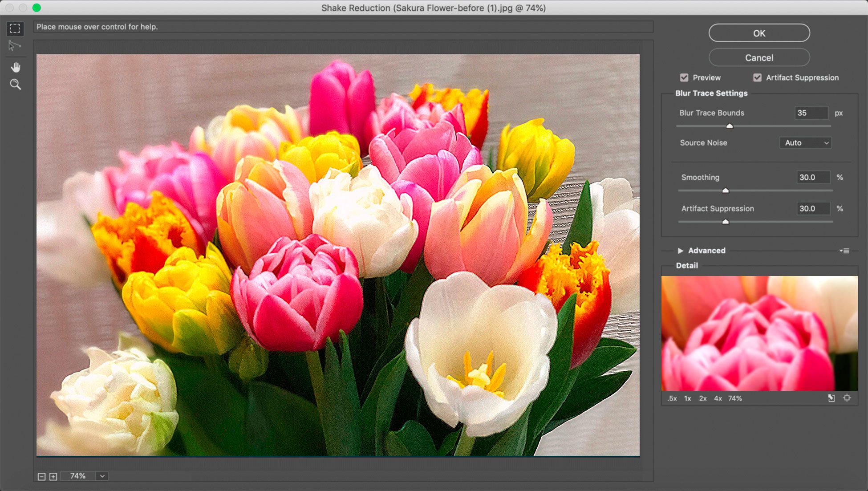
Task: Select the Hand tool
Action: click(x=16, y=67)
